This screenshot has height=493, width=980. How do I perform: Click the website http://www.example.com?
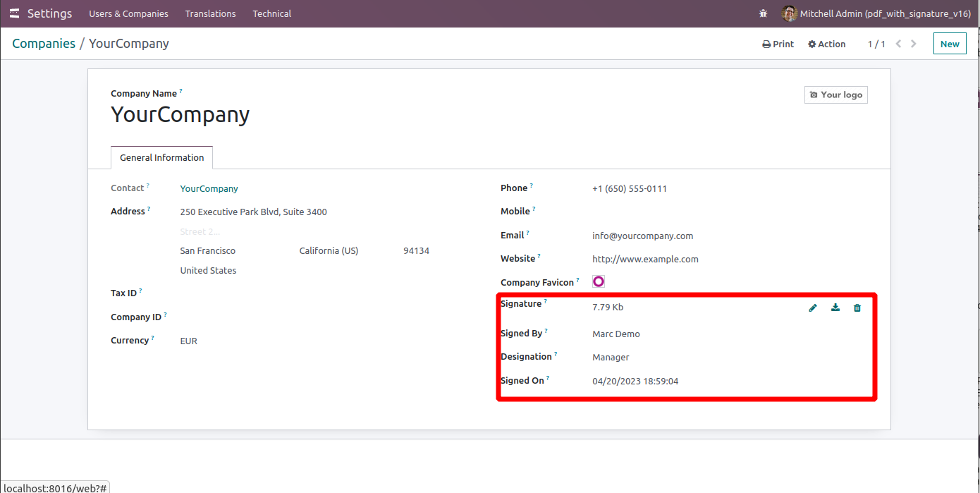tap(645, 259)
